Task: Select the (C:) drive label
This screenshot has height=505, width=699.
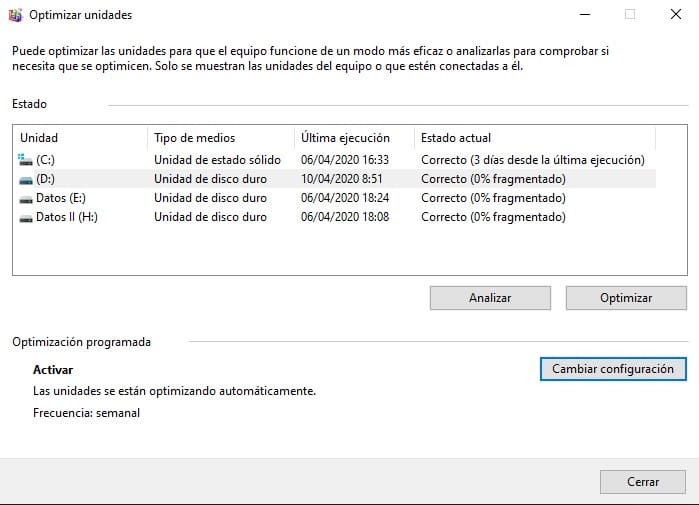Action: 45,160
